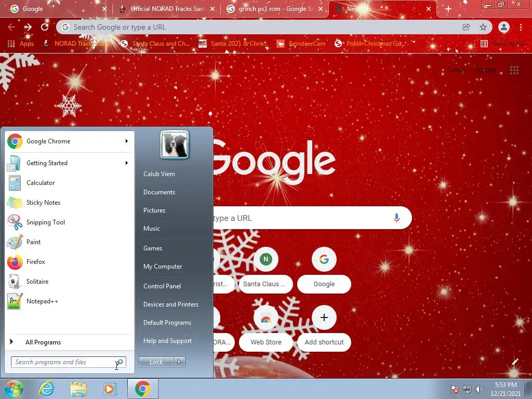Switch to grinch ps1 rom Google Search tab
Image resolution: width=532 pixels, height=399 pixels.
(274, 9)
